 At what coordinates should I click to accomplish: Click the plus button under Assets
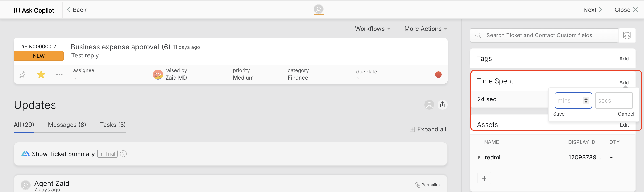coord(484,179)
